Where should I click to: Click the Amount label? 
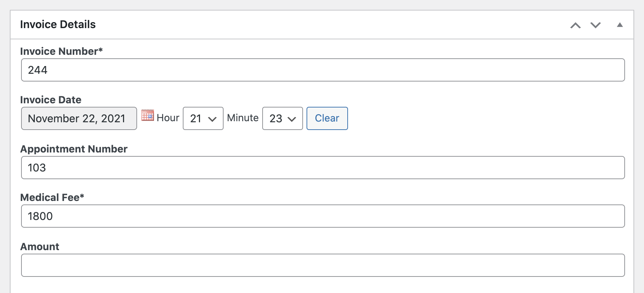(40, 247)
